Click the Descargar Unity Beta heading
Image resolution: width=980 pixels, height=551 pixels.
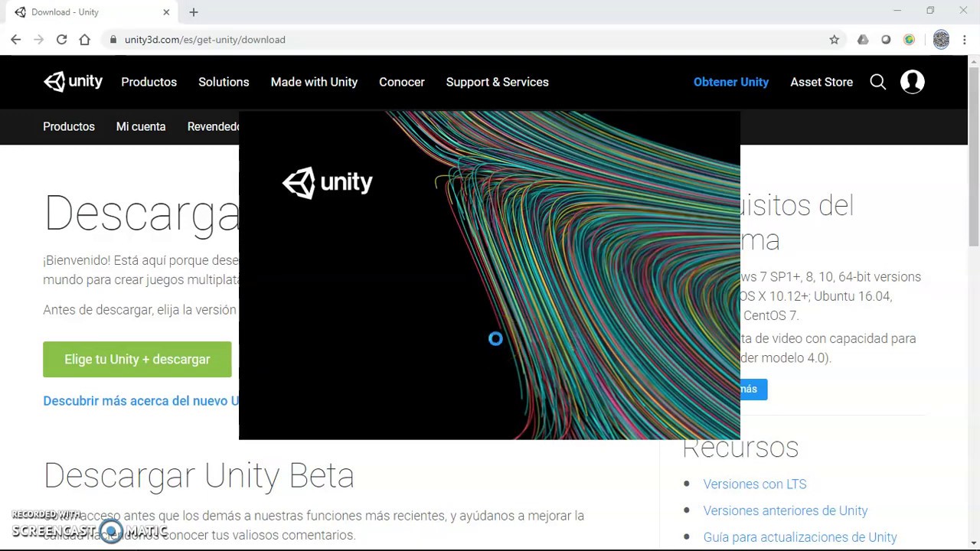199,475
